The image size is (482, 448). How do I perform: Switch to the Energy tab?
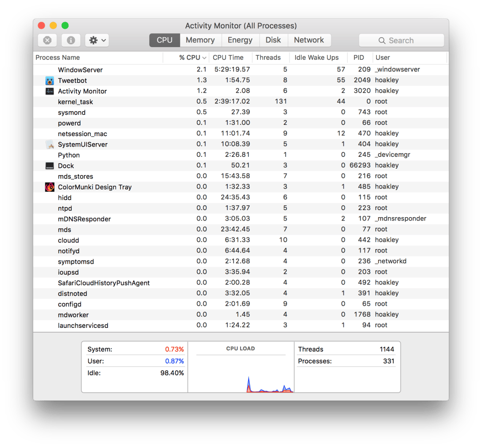(240, 41)
